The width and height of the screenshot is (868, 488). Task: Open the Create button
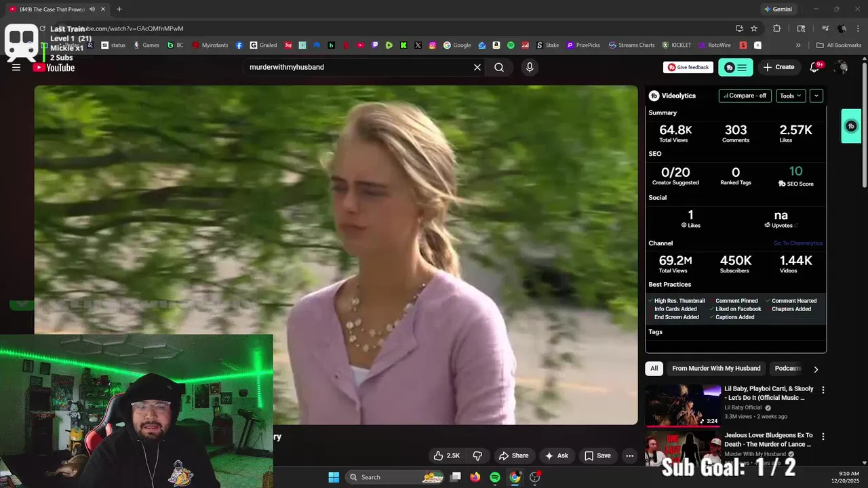click(778, 67)
